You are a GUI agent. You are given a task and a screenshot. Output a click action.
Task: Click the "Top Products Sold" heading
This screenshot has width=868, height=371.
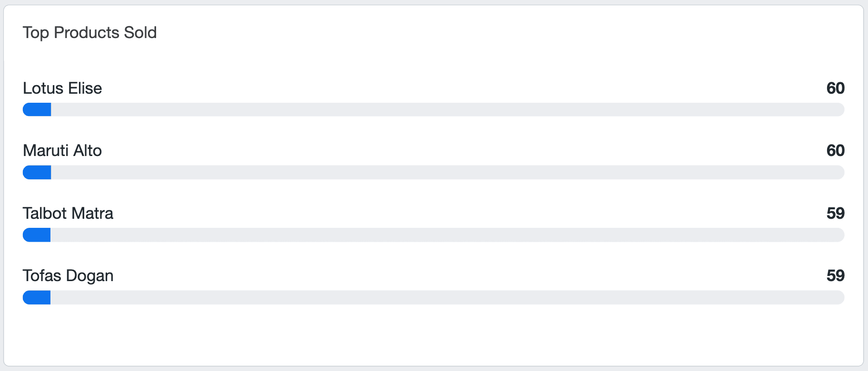89,32
